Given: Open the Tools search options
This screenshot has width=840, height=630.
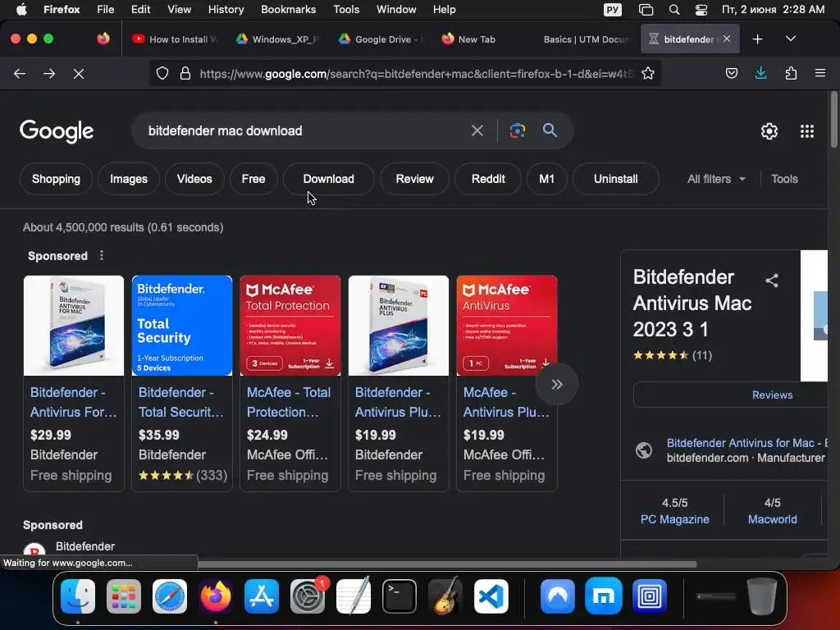Looking at the screenshot, I should coord(784,179).
